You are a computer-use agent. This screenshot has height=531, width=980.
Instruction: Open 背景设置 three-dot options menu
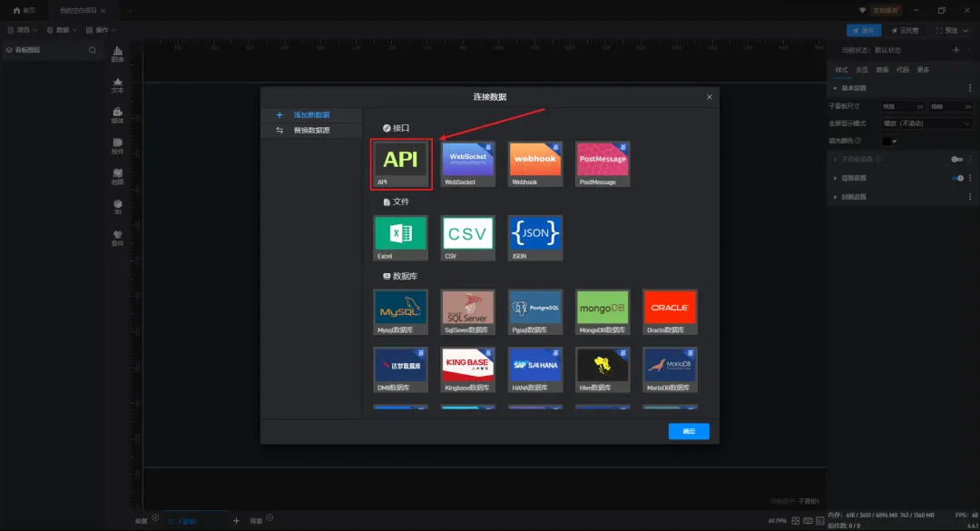coord(970,178)
